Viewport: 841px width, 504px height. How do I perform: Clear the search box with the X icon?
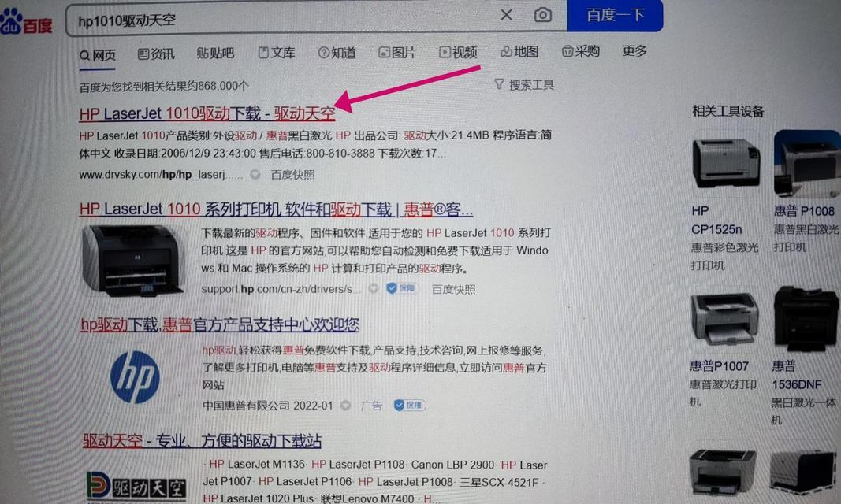[x=506, y=15]
